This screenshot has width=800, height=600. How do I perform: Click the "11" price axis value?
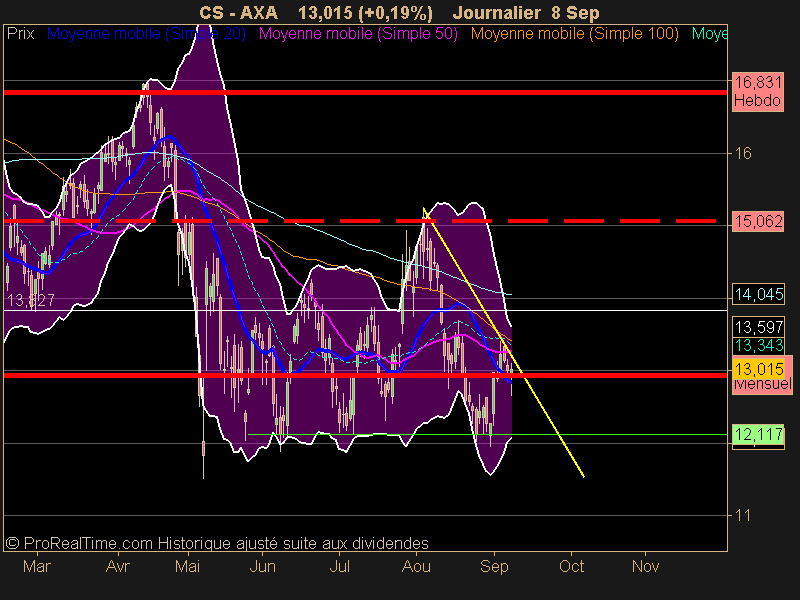pyautogui.click(x=742, y=515)
